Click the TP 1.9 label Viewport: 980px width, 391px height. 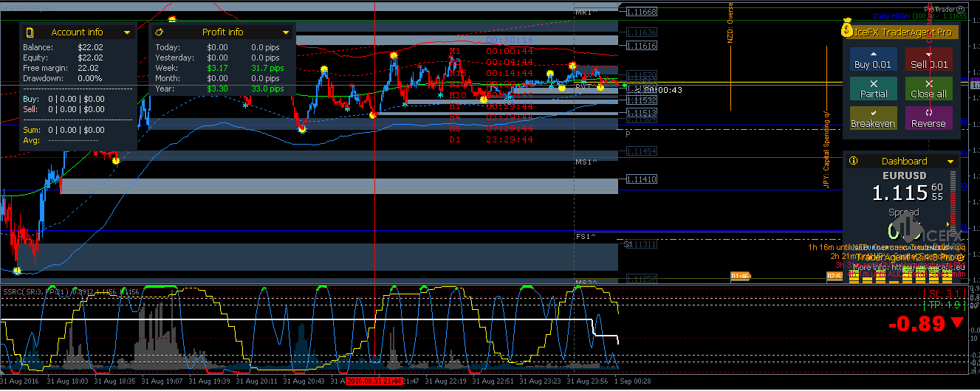coord(944,305)
